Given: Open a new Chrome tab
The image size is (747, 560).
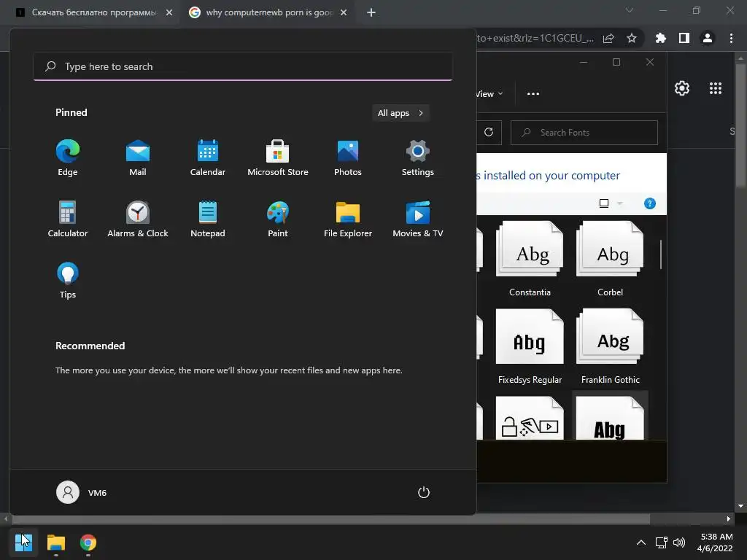Looking at the screenshot, I should pos(371,12).
